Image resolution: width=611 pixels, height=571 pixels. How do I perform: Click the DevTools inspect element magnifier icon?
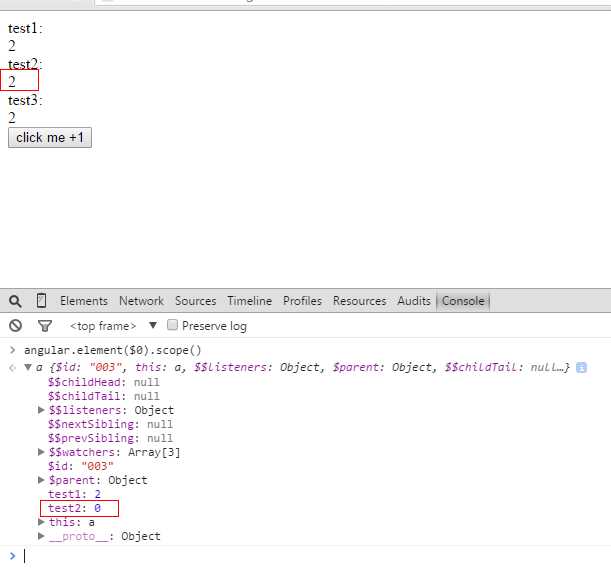coord(15,301)
